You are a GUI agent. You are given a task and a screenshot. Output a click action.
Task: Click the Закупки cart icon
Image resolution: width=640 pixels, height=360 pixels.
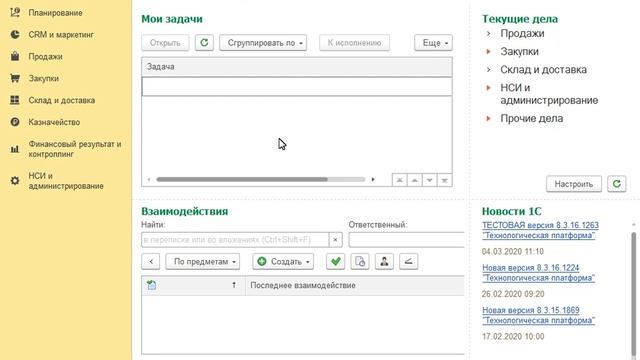(x=15, y=78)
